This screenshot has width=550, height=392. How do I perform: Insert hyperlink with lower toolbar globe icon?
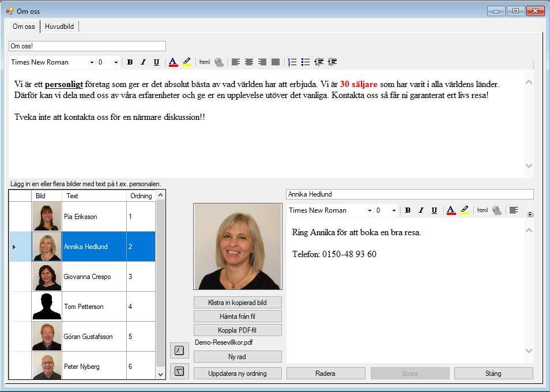(x=497, y=210)
